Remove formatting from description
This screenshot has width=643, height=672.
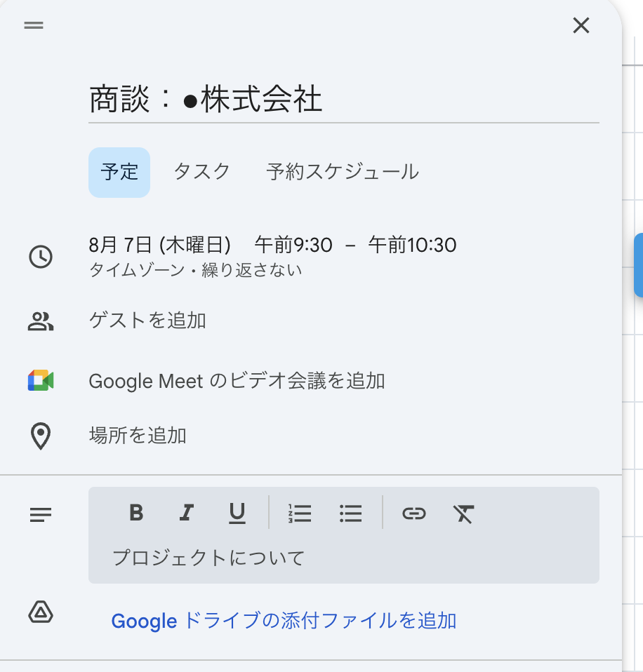point(464,513)
